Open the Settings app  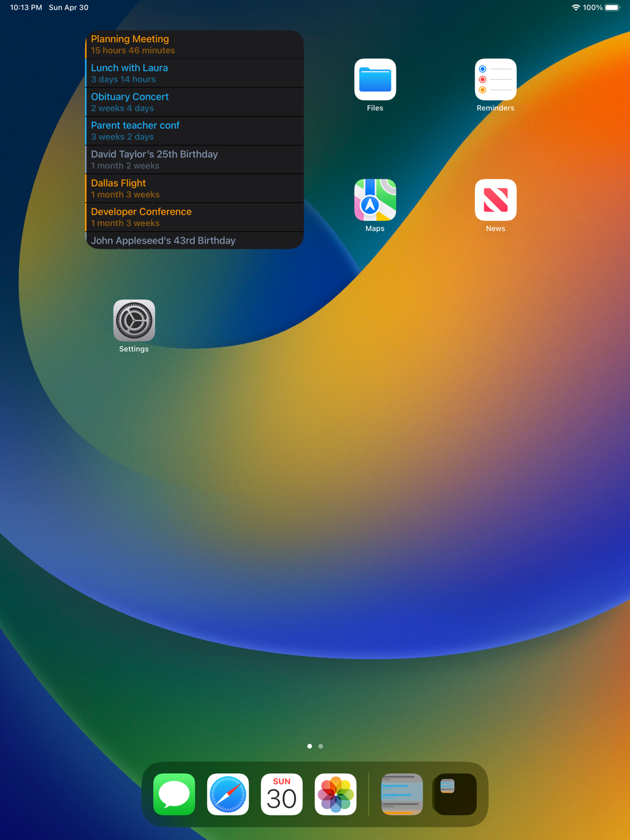(x=134, y=321)
